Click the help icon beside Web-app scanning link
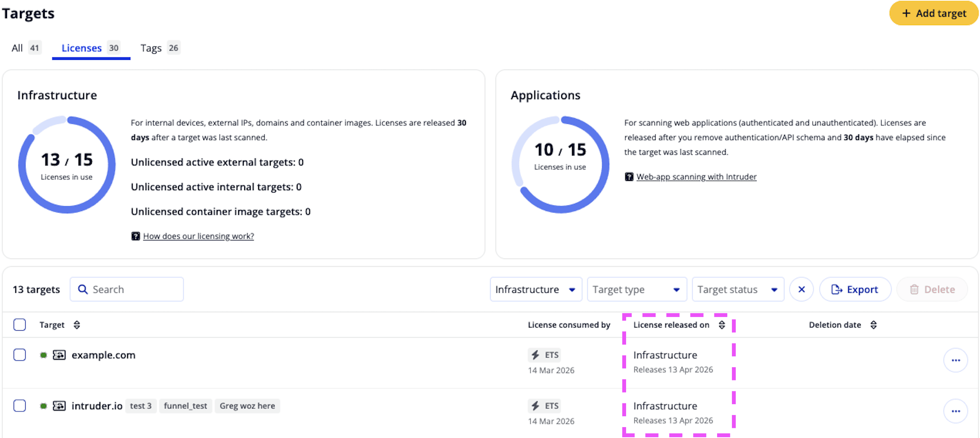980x438 pixels. pyautogui.click(x=629, y=177)
